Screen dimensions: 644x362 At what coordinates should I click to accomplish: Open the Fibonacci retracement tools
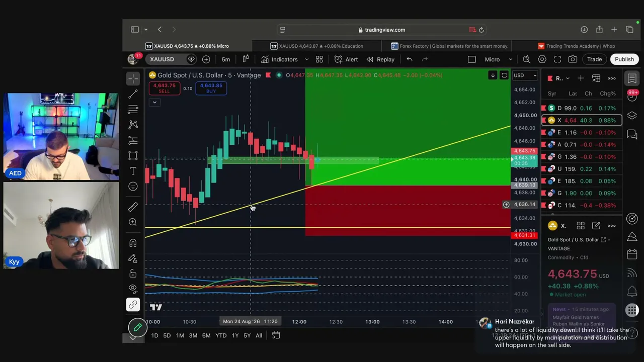[133, 109]
